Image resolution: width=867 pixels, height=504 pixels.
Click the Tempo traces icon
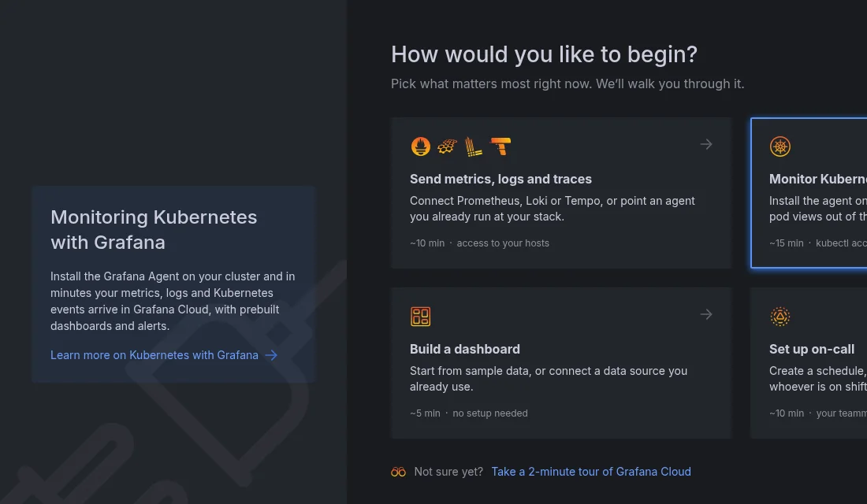pos(500,146)
